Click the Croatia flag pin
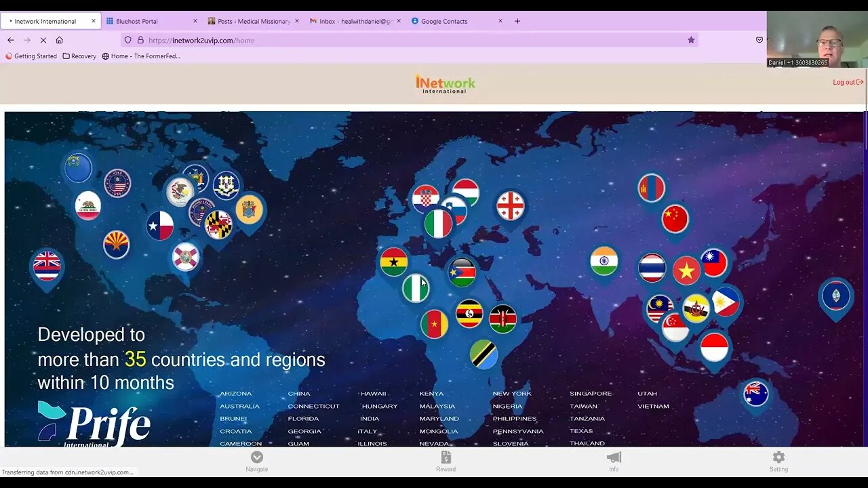 click(426, 199)
